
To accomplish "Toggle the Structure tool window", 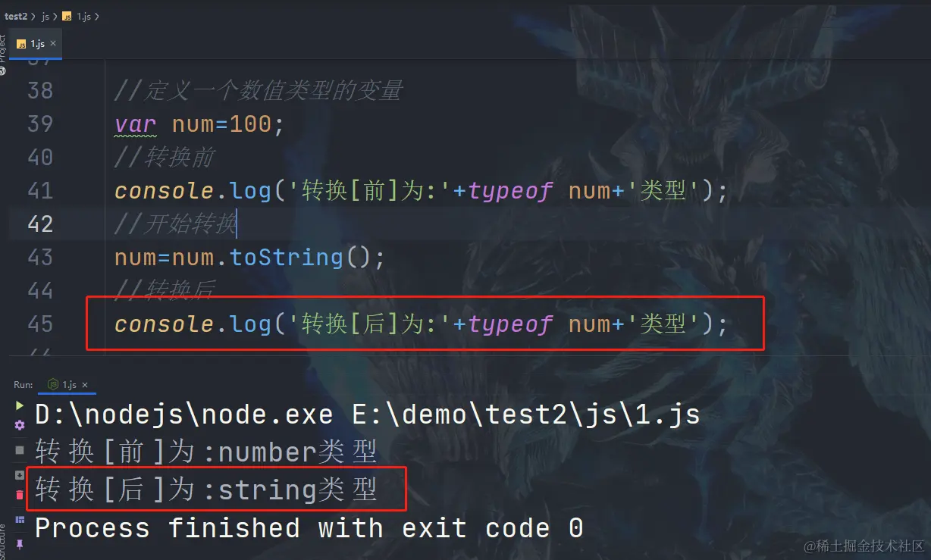I will coord(3,540).
